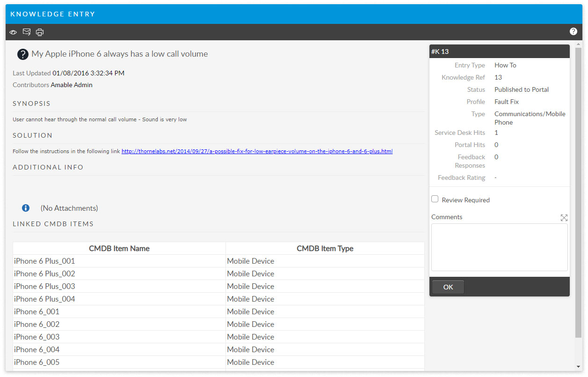This screenshot has width=588, height=377.
Task: Click the Last Updated timestamp 01/08/2016 3:32:34 PM
Action: pyautogui.click(x=88, y=73)
